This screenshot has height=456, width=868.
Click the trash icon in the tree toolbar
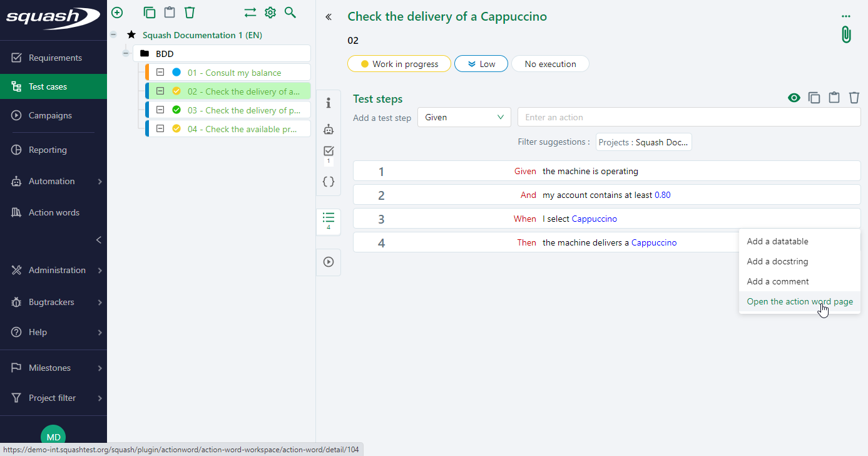190,13
